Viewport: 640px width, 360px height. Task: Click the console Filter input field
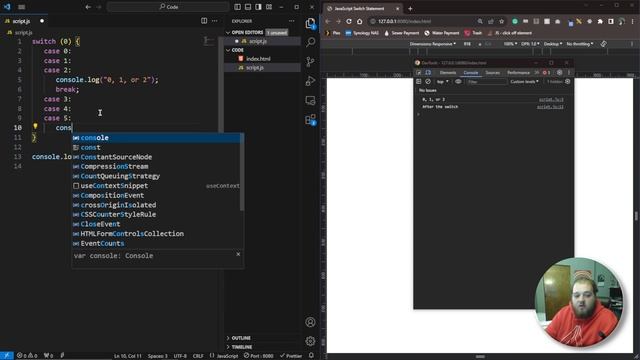point(486,82)
